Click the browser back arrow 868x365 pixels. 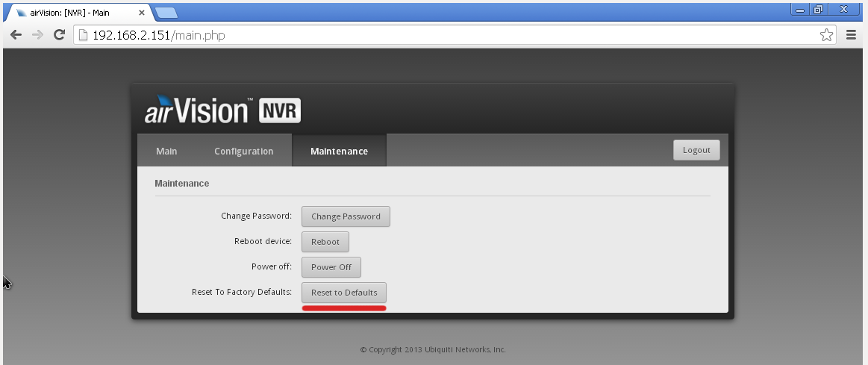coord(16,35)
